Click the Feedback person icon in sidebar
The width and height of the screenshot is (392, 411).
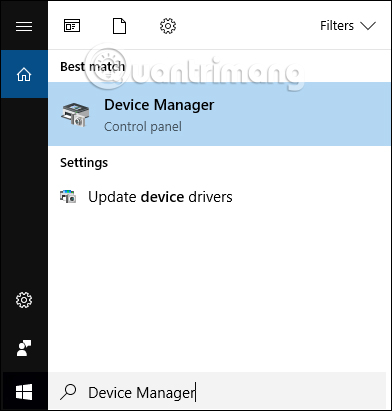point(24,348)
